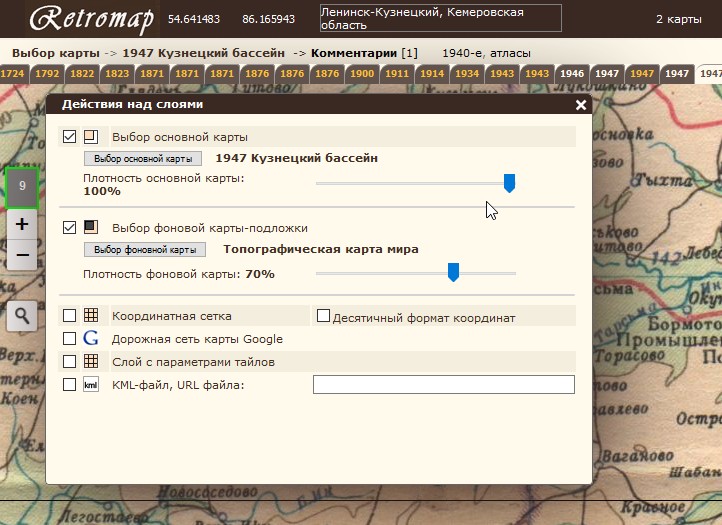Zoom in with the plus button

pos(22,224)
